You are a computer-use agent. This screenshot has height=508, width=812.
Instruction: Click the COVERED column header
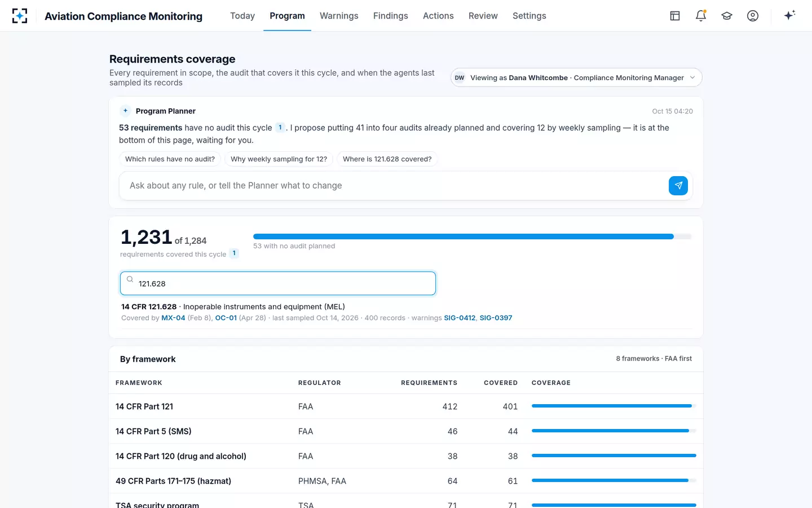(501, 383)
